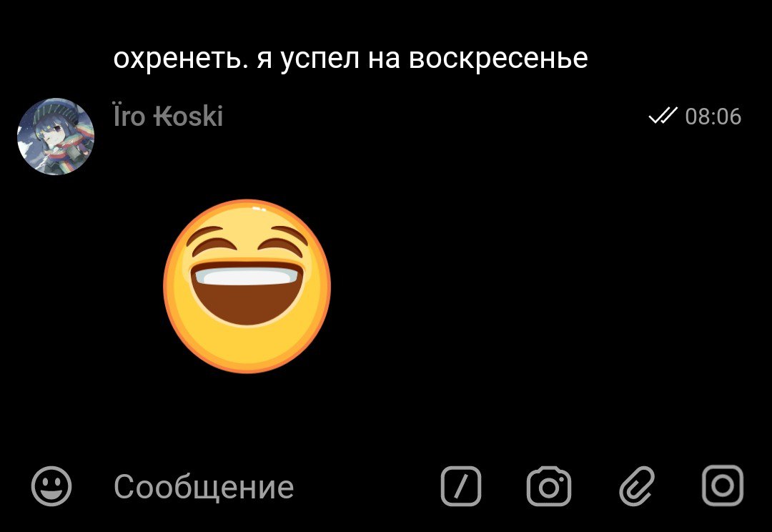Select the 08:06 message timestamp
Screen dimensions: 772x532
pyautogui.click(x=713, y=117)
